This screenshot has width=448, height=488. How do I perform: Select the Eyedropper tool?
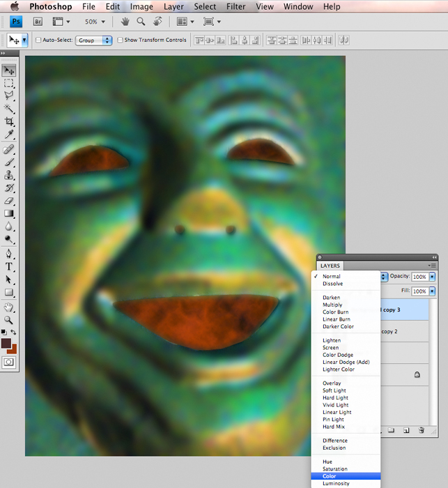[x=9, y=135]
